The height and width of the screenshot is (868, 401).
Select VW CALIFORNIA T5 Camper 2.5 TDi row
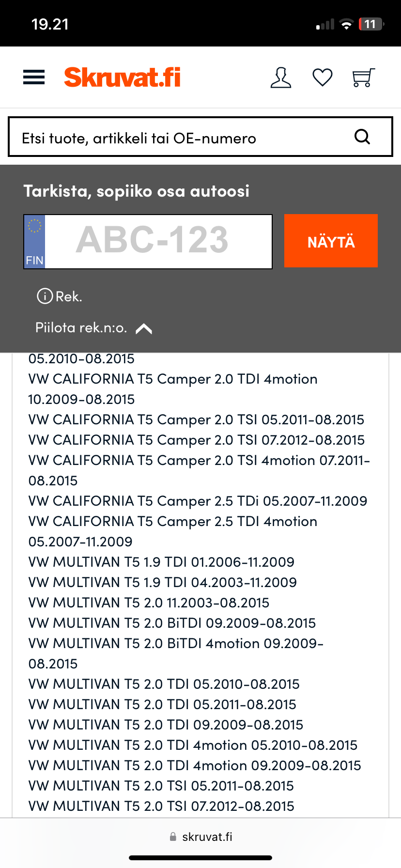(198, 501)
